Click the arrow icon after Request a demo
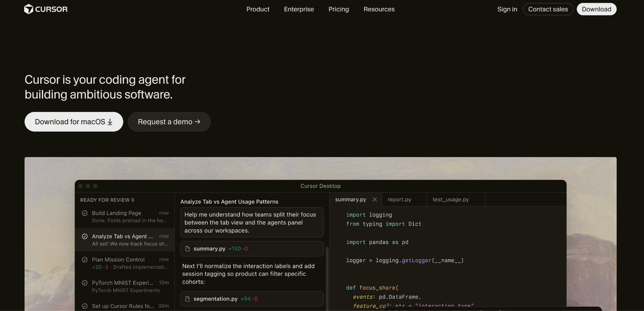Image resolution: width=644 pixels, height=311 pixels. click(x=197, y=122)
